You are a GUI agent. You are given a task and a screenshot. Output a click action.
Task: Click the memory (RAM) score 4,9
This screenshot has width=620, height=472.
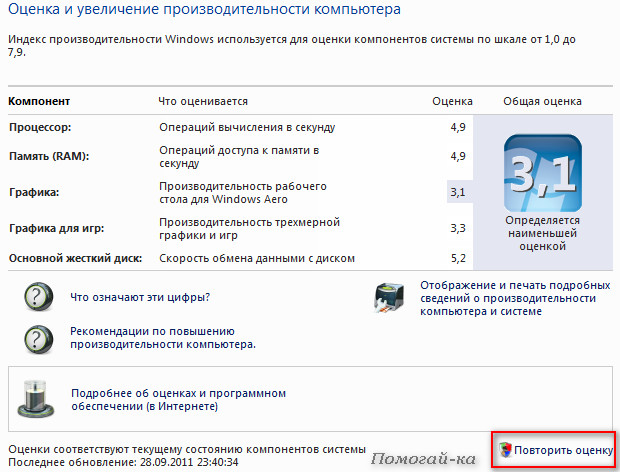click(x=458, y=156)
